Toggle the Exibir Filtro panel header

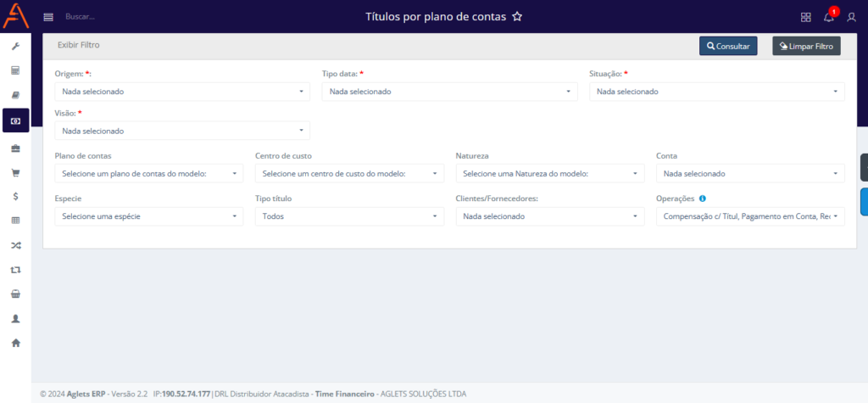[79, 45]
